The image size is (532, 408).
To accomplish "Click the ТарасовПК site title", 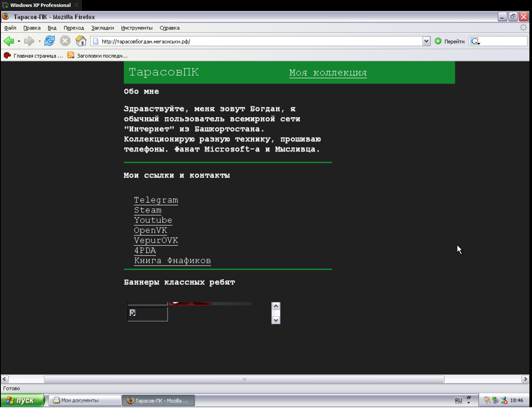I will [x=164, y=72].
